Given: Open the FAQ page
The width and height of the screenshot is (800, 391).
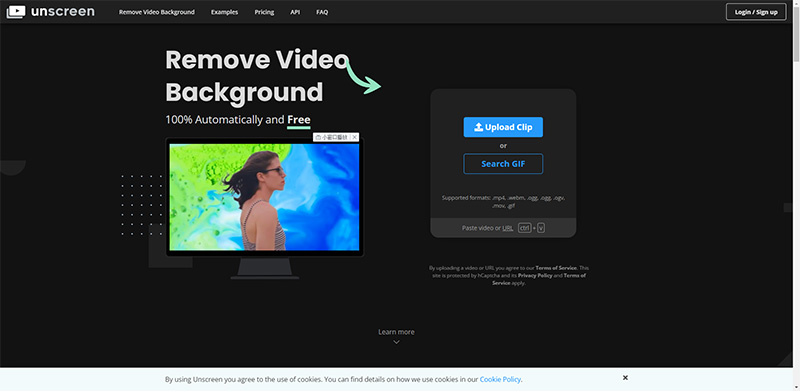Looking at the screenshot, I should (322, 12).
